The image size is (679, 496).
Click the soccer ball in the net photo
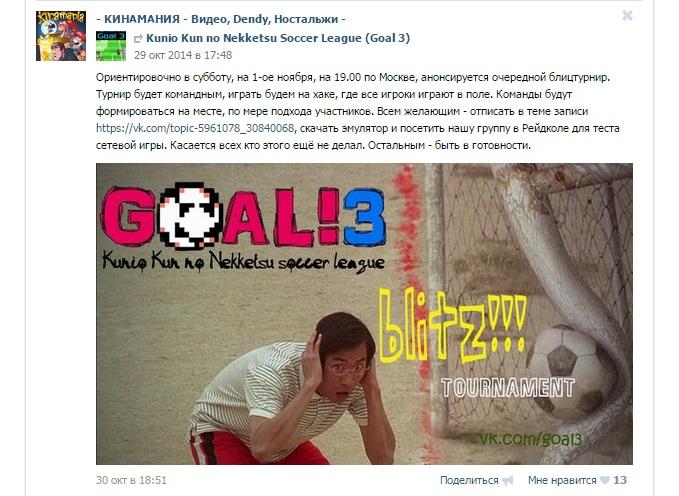565,372
